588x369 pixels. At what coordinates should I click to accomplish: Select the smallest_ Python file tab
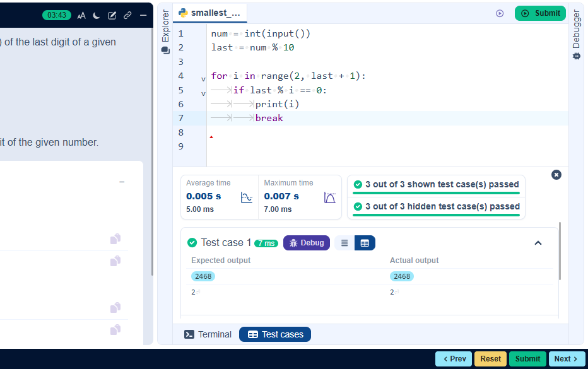click(209, 13)
